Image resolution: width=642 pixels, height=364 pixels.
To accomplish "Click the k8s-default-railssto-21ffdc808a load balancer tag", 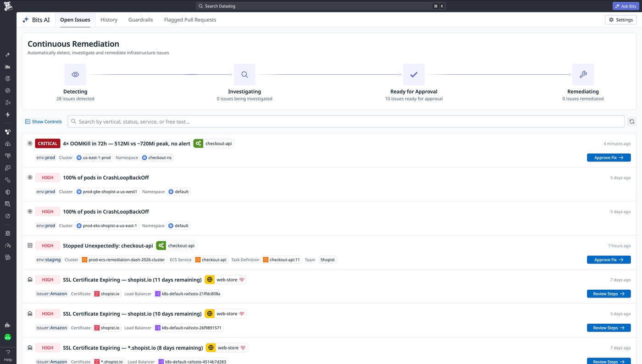I will (x=188, y=294).
